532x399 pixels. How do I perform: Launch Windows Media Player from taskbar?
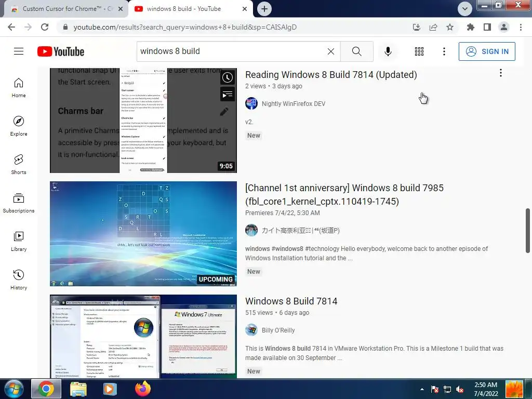pos(110,389)
